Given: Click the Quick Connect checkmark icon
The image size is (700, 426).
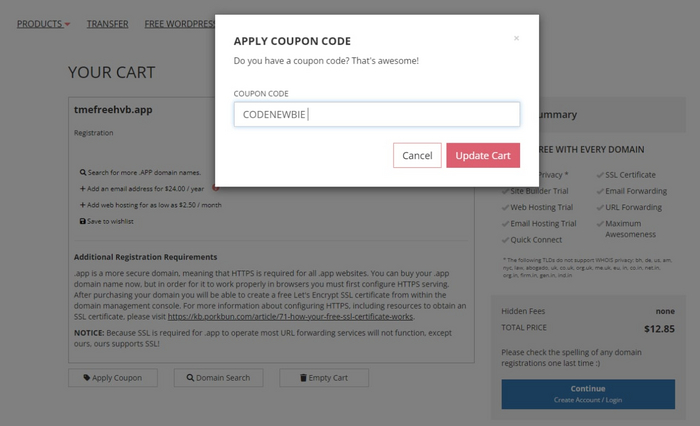Looking at the screenshot, I should (505, 240).
